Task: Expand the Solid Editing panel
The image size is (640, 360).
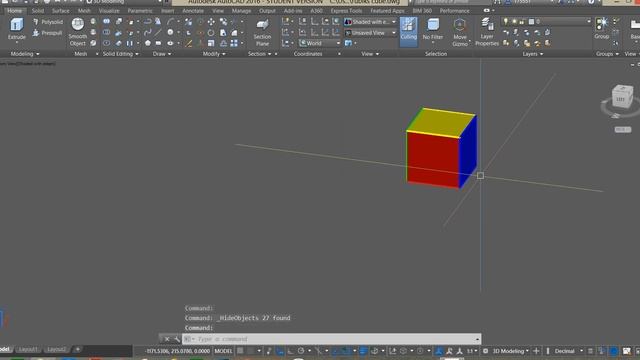Action: point(120,54)
